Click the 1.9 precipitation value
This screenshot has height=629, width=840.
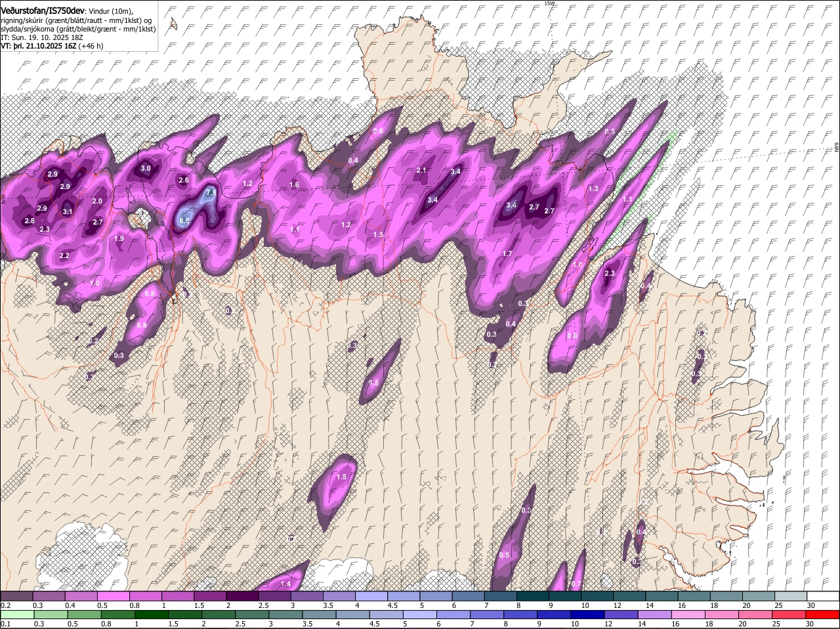click(119, 239)
